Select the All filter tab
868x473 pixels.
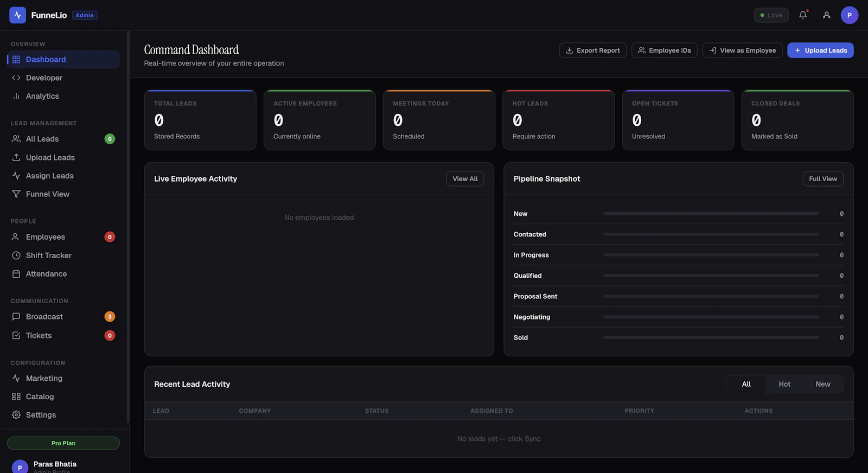(x=746, y=384)
